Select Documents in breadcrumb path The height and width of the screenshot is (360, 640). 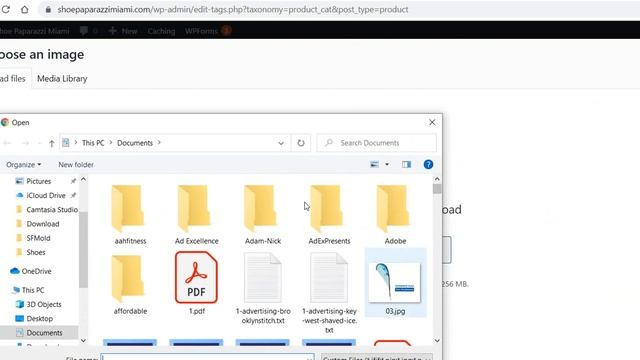[135, 143]
